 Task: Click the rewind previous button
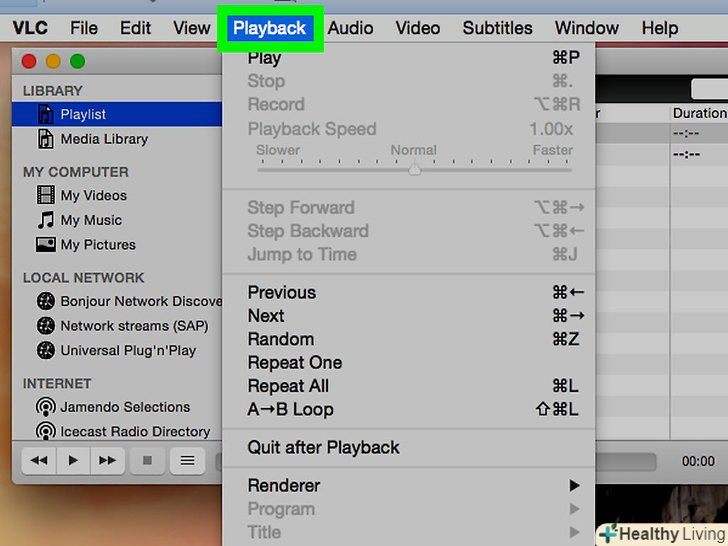coord(39,460)
